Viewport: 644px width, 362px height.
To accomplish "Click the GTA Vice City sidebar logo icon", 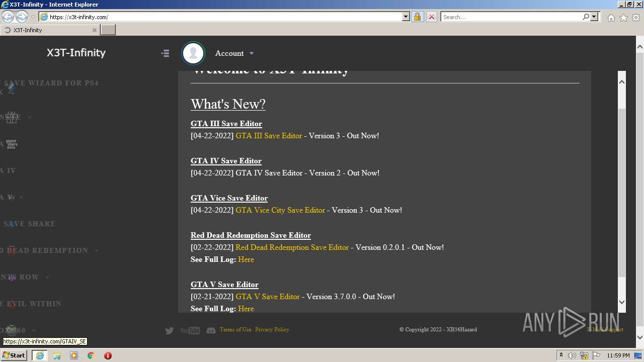I will (11, 144).
